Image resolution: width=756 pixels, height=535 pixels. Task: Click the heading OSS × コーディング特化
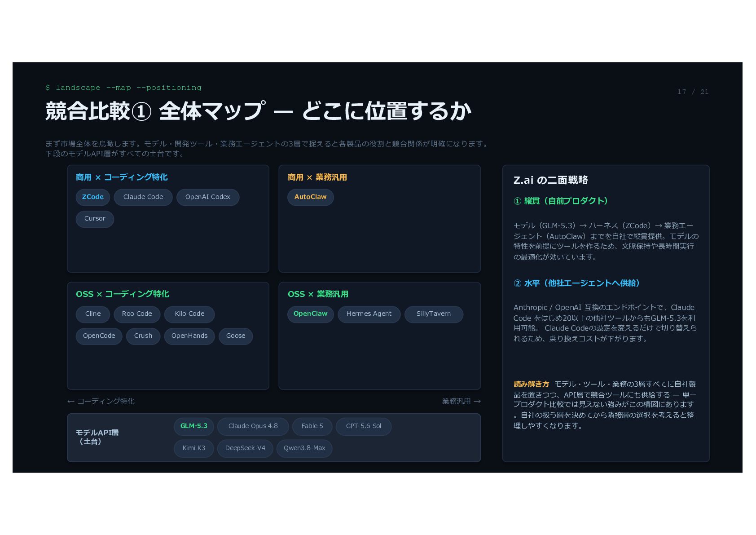(123, 294)
